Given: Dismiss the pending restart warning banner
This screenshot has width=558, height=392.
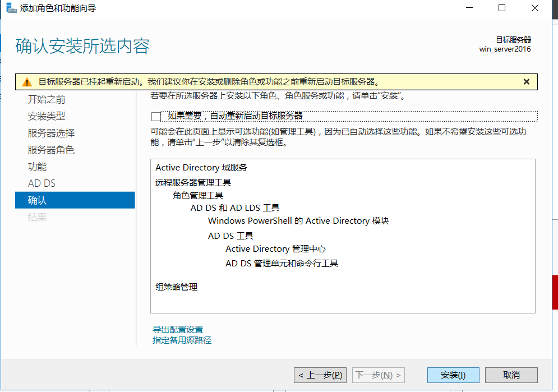Looking at the screenshot, I should tap(527, 82).
